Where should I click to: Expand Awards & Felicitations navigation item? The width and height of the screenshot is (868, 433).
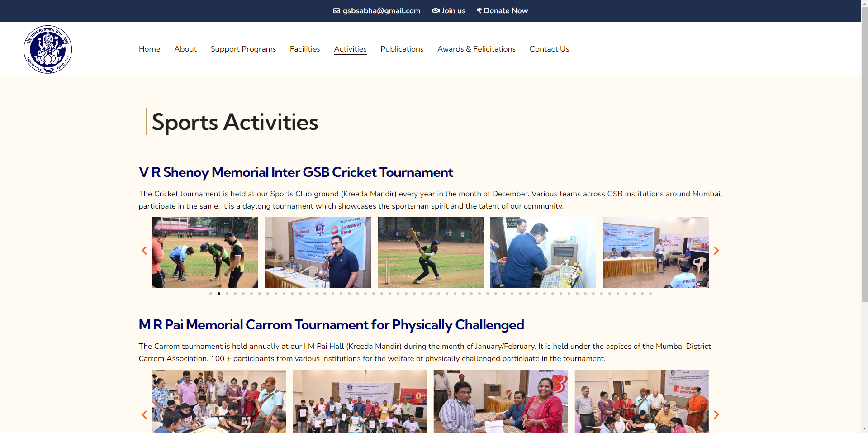[x=476, y=49]
